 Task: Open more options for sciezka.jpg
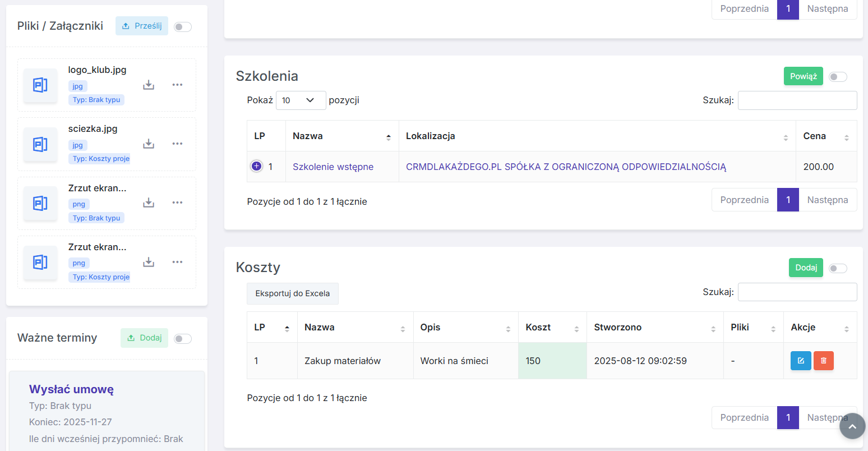click(177, 144)
